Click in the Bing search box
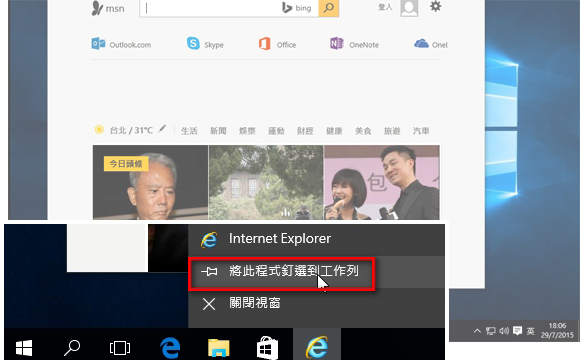Viewport: 580px width, 364px height. tap(229, 8)
